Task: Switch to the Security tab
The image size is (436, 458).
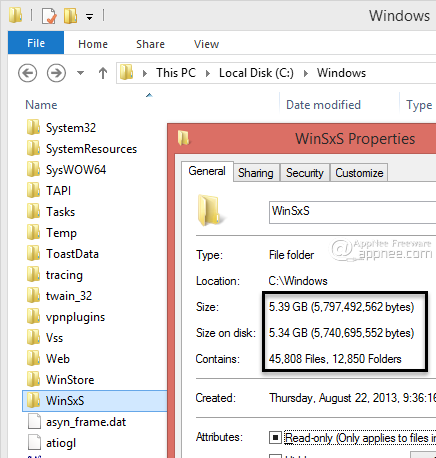Action: pyautogui.click(x=305, y=173)
